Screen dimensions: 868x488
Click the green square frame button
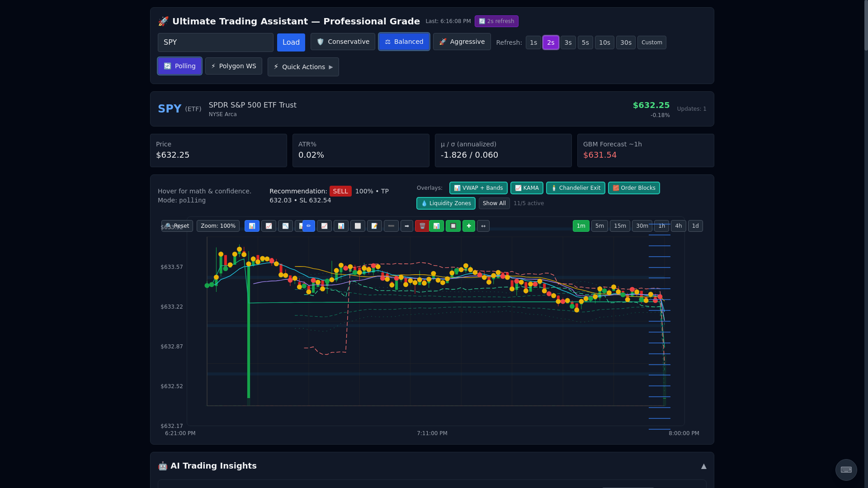(x=453, y=226)
